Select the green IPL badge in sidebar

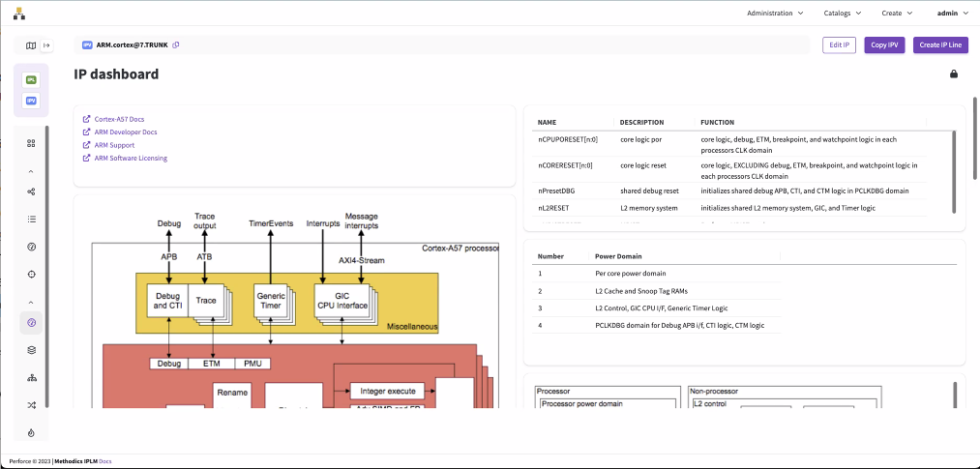click(x=31, y=79)
